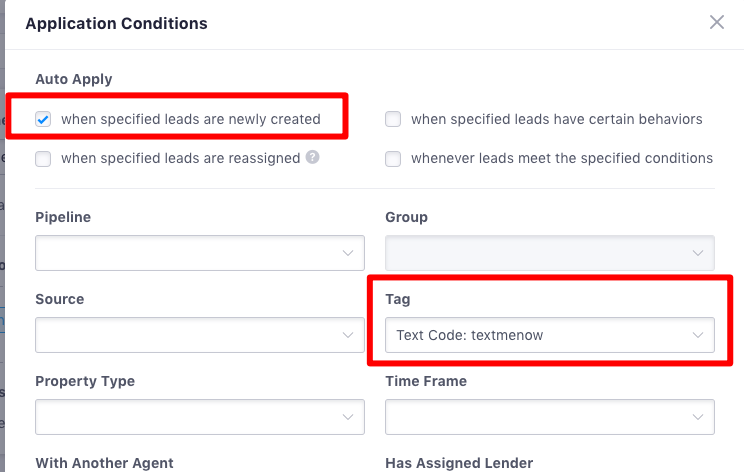This screenshot has width=744, height=472.
Task: Click the chevron arrow in Group box
Action: pos(698,253)
